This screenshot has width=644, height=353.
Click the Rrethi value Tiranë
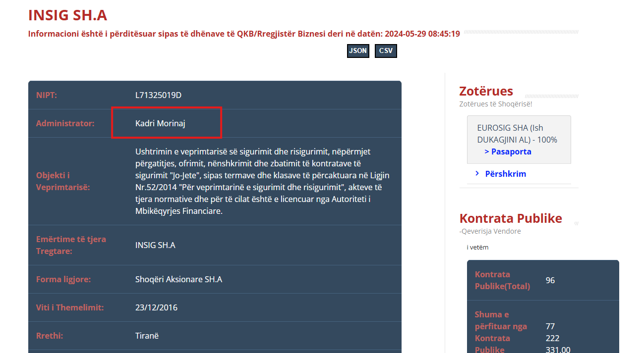click(x=147, y=336)
